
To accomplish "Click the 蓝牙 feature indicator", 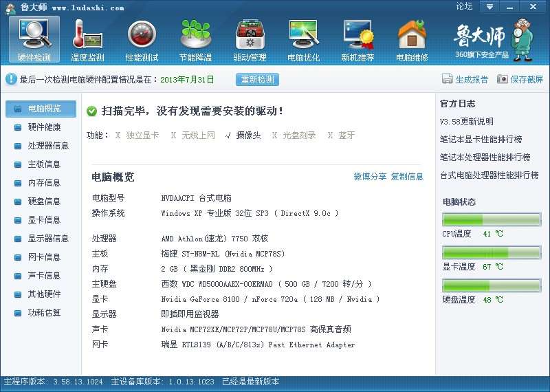I will 341,135.
